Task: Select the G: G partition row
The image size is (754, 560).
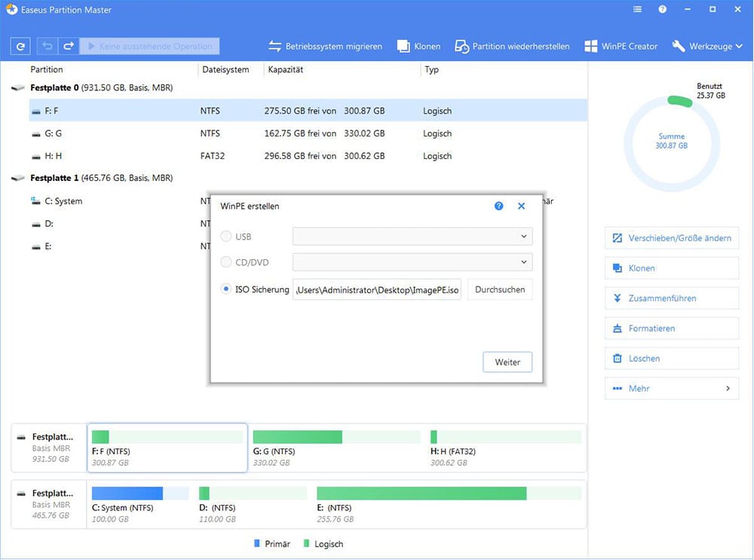Action: click(308, 133)
